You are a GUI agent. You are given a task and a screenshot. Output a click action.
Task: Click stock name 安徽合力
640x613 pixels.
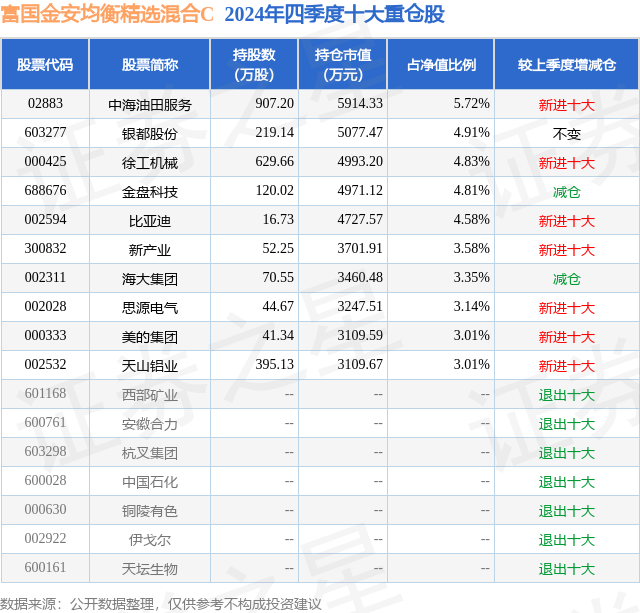pyautogui.click(x=150, y=424)
